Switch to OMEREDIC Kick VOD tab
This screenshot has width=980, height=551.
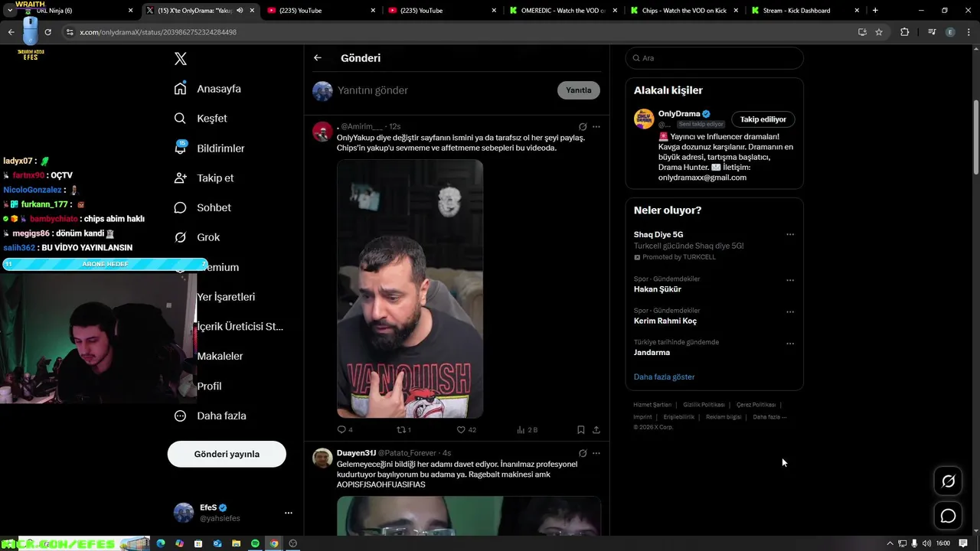(x=563, y=11)
